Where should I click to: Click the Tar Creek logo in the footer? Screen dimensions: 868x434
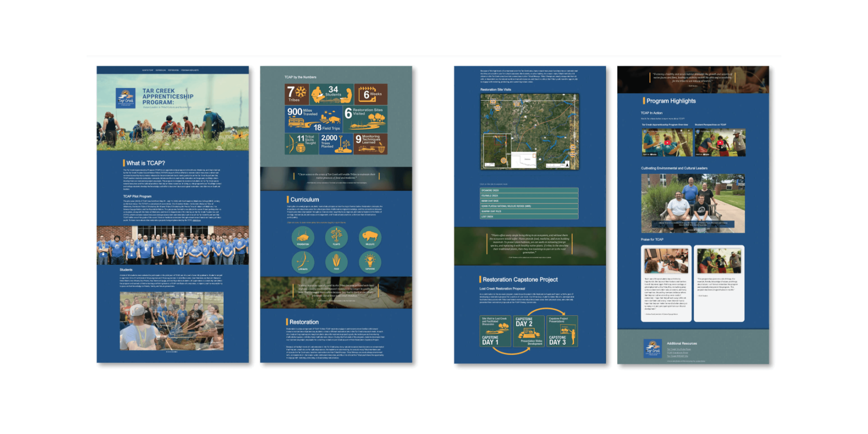pyautogui.click(x=653, y=348)
